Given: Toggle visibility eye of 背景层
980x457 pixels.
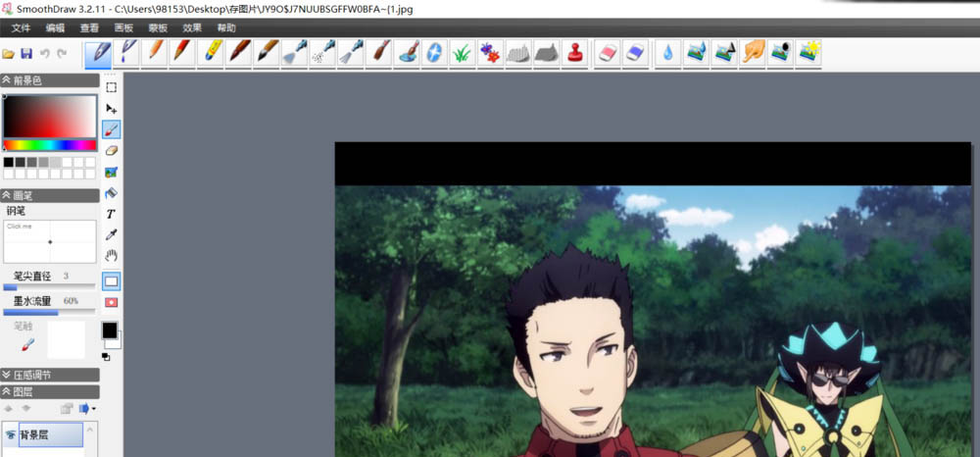Looking at the screenshot, I should pos(11,435).
